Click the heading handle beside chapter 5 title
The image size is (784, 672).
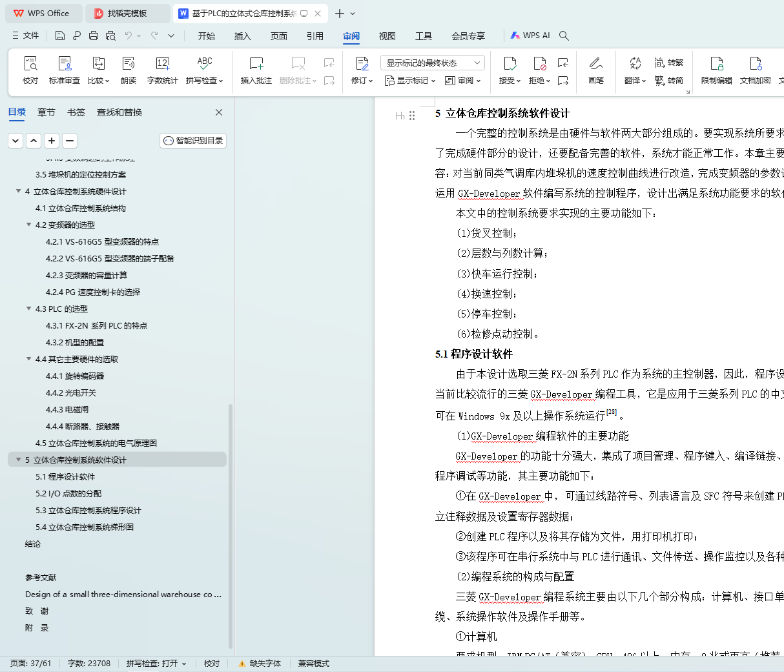(x=412, y=116)
